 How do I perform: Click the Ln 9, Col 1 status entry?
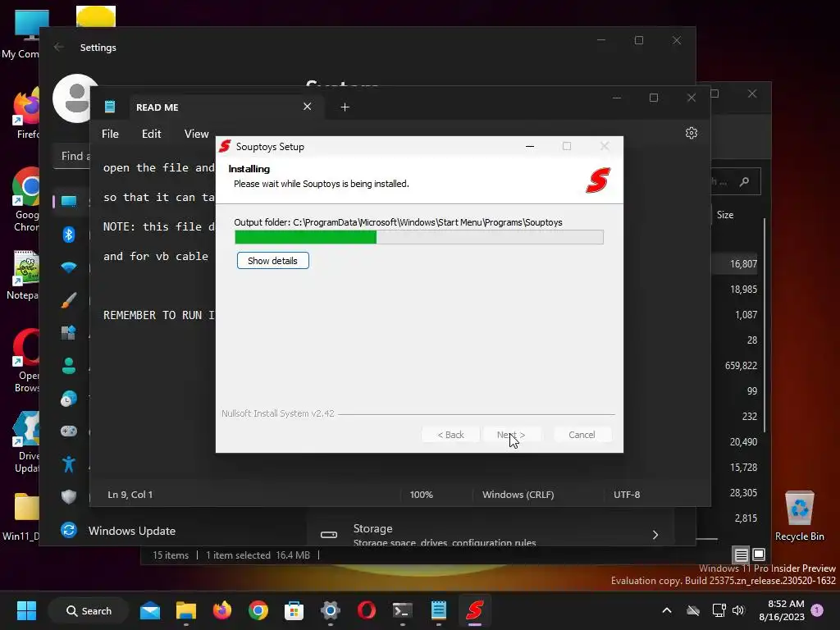coord(130,495)
